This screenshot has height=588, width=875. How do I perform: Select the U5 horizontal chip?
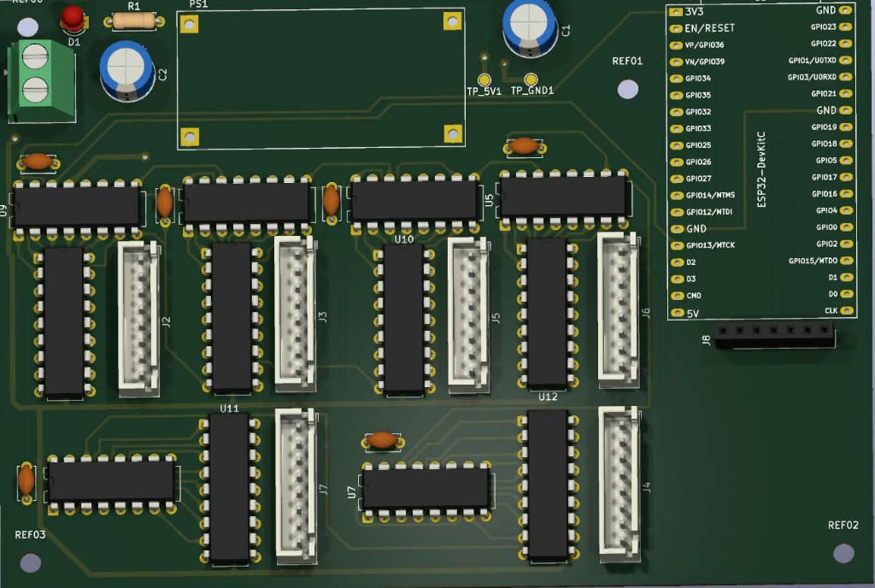(x=564, y=200)
